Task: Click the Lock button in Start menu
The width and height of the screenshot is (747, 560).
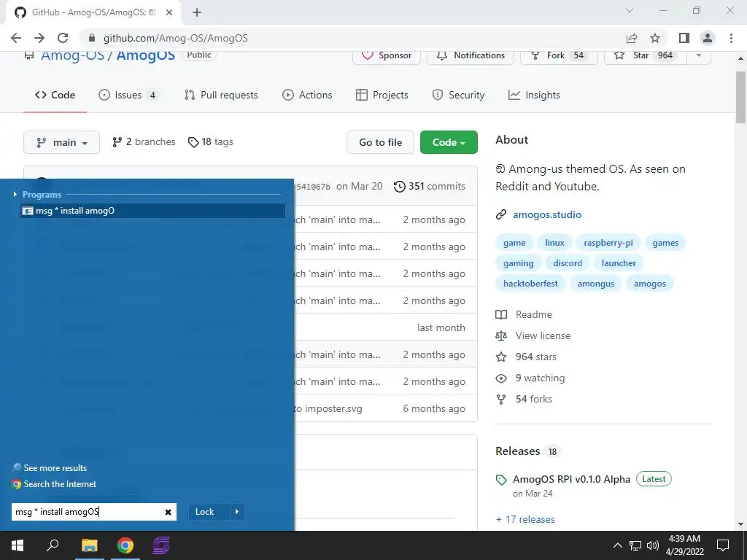Action: pyautogui.click(x=205, y=512)
